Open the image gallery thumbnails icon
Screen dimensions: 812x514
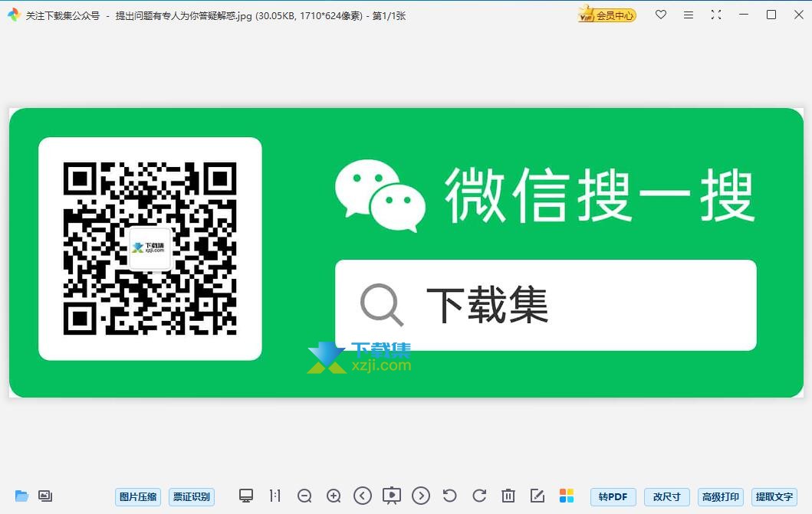tap(45, 496)
